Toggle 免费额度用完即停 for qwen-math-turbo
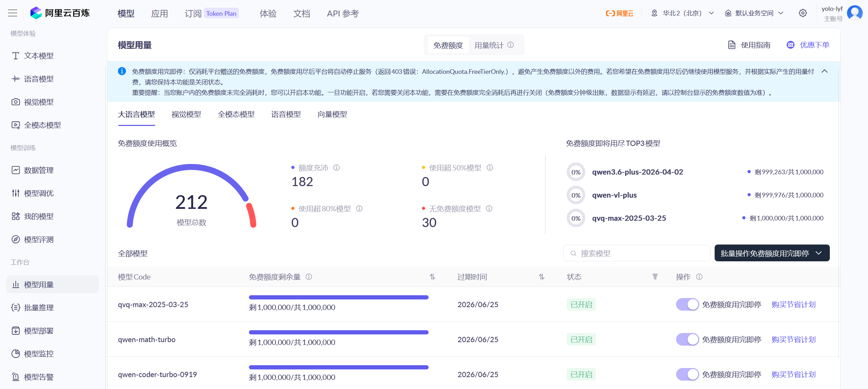Image resolution: width=868 pixels, height=389 pixels. 687,339
